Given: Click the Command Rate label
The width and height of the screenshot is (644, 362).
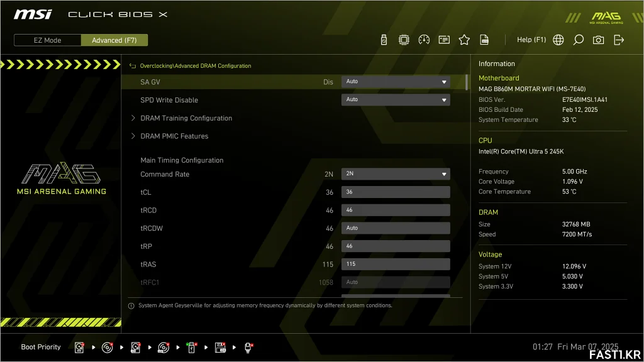Looking at the screenshot, I should pos(165,175).
